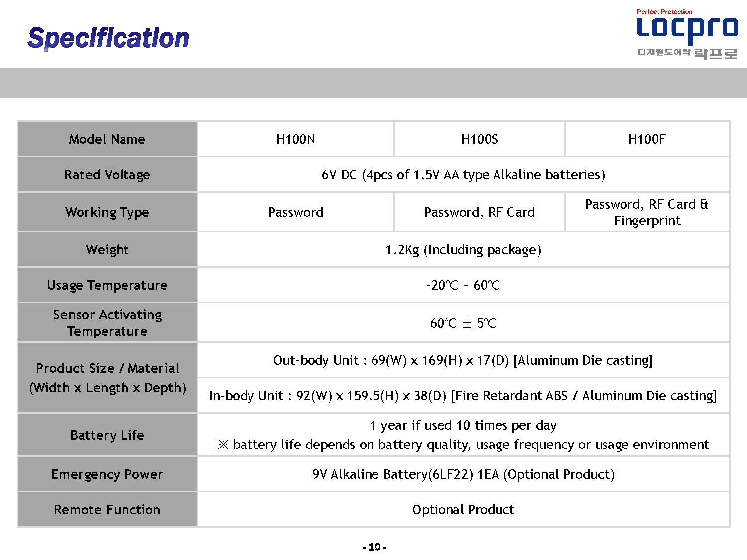This screenshot has width=747, height=560.
Task: Click the battery life depends note
Action: [x=463, y=445]
